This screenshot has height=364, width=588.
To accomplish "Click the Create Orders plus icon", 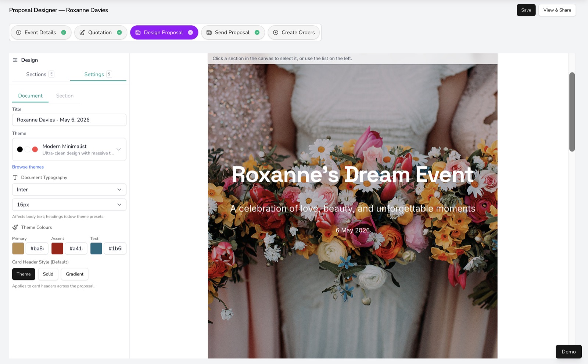I will pyautogui.click(x=275, y=32).
